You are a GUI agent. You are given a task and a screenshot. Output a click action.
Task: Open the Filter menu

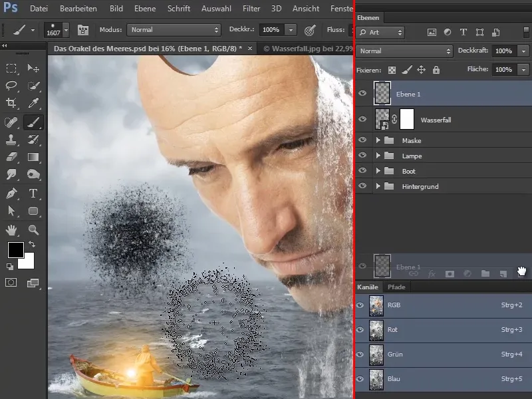point(251,9)
